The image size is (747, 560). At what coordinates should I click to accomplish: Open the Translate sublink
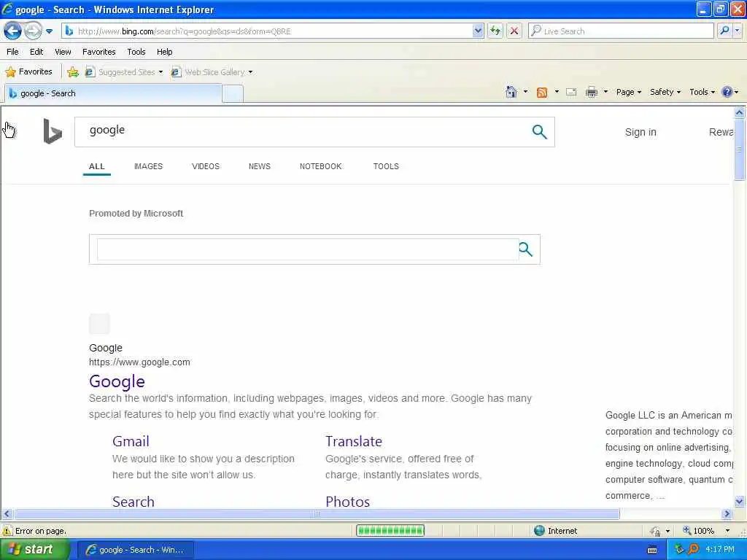point(354,441)
